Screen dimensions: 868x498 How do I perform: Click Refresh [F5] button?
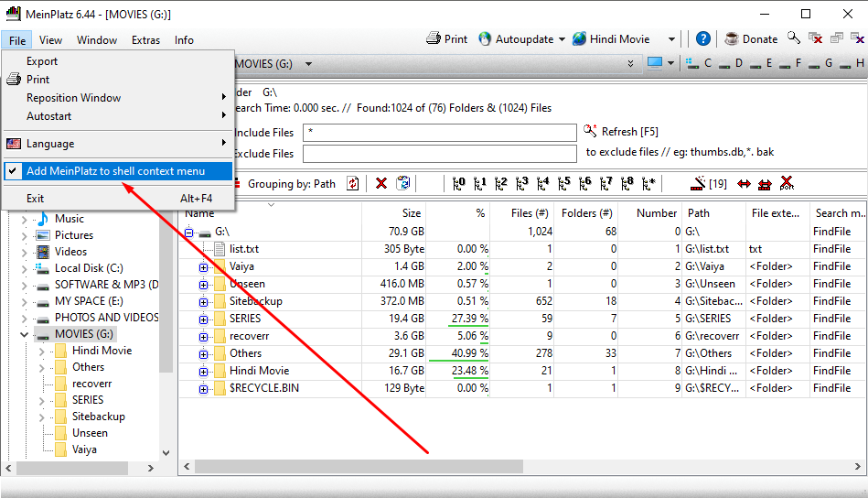click(620, 132)
